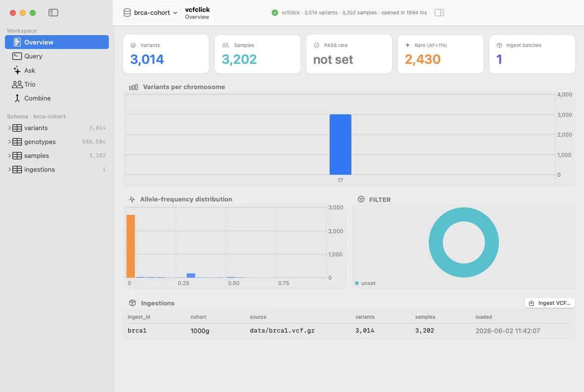Click the Ingest VCF... button

click(x=550, y=303)
